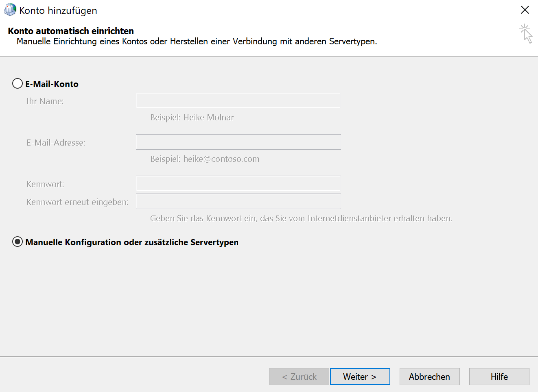Screen dimensions: 538x392
Task: Click the 'Manuelle Konfiguration oder zusätzliche Servertypen' label text
Action: 132,242
